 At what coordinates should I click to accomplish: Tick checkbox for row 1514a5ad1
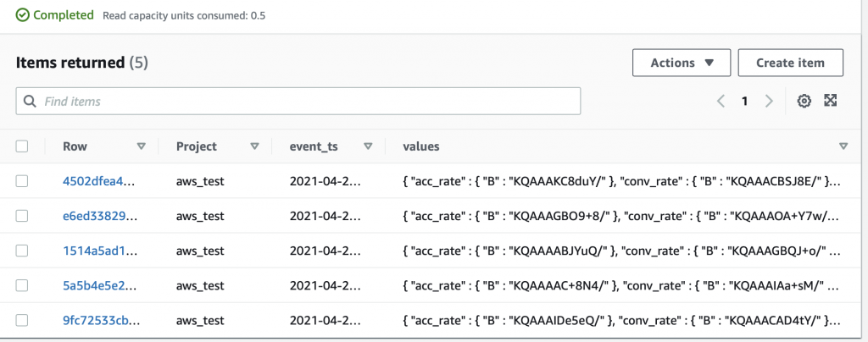click(x=21, y=251)
